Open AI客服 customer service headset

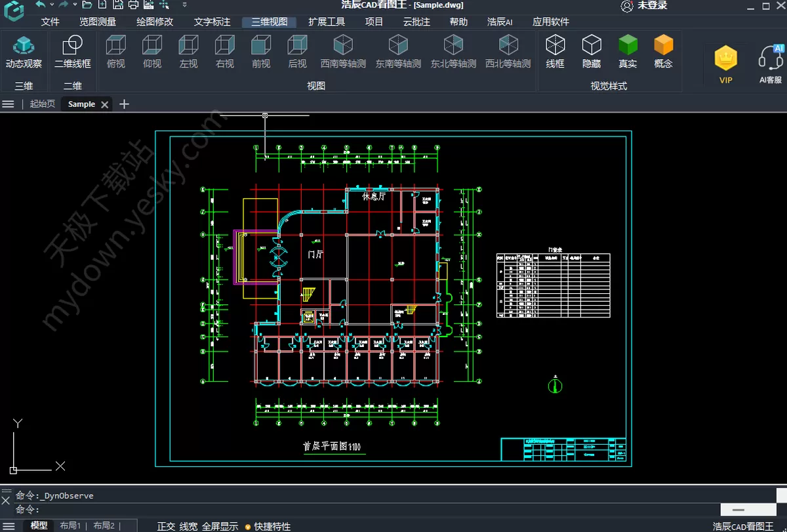[x=771, y=64]
